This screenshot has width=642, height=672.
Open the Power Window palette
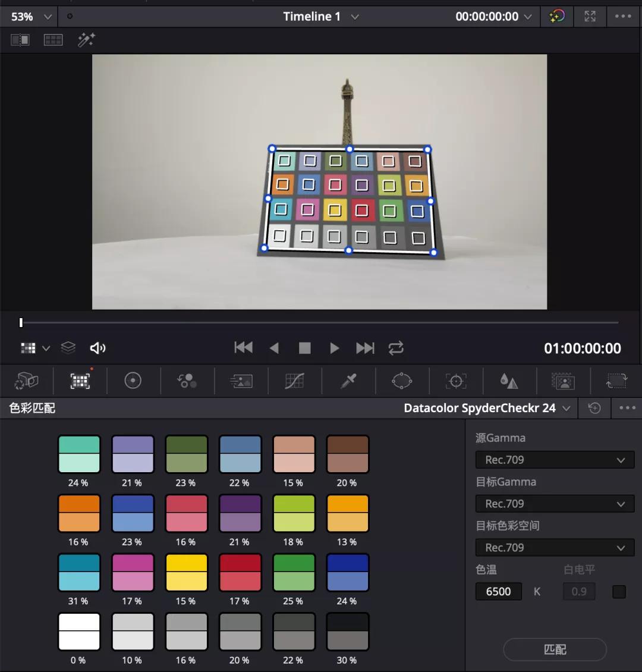[x=402, y=381]
